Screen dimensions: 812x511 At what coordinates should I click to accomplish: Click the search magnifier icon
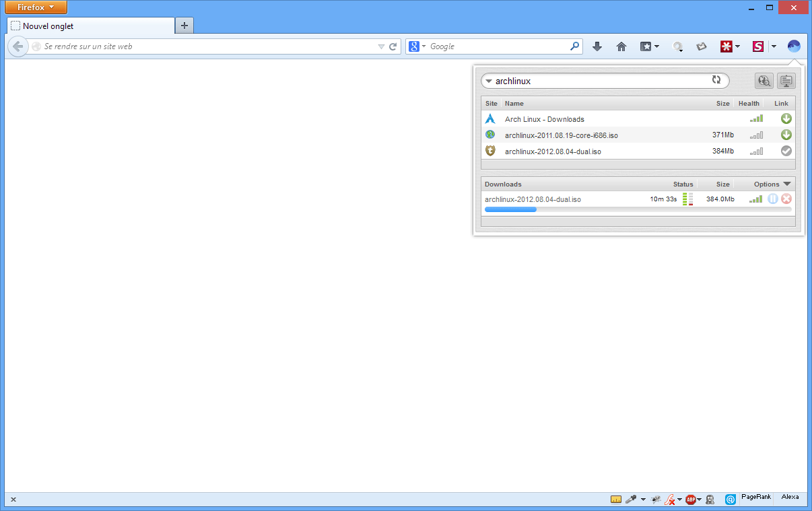[x=574, y=46]
